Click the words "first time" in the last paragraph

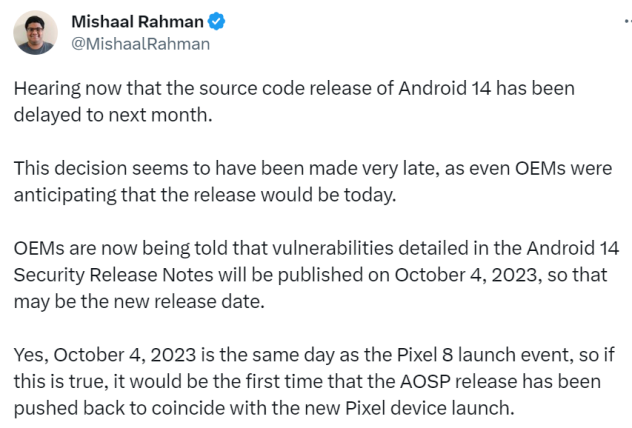pos(248,381)
